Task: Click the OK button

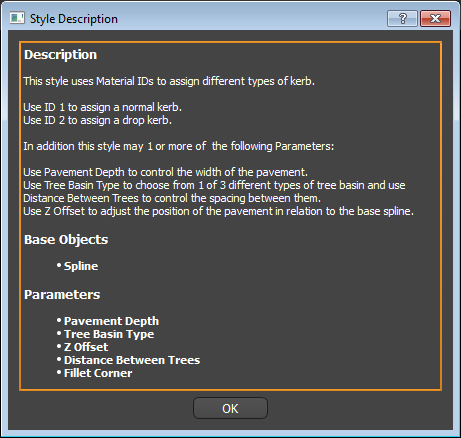Action: pyautogui.click(x=230, y=408)
